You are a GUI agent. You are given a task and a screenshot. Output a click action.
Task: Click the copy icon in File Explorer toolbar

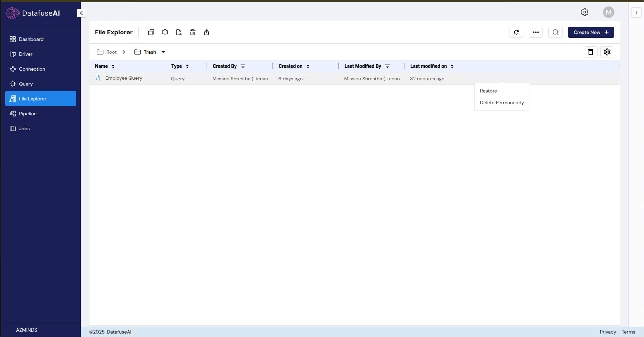pos(151,32)
